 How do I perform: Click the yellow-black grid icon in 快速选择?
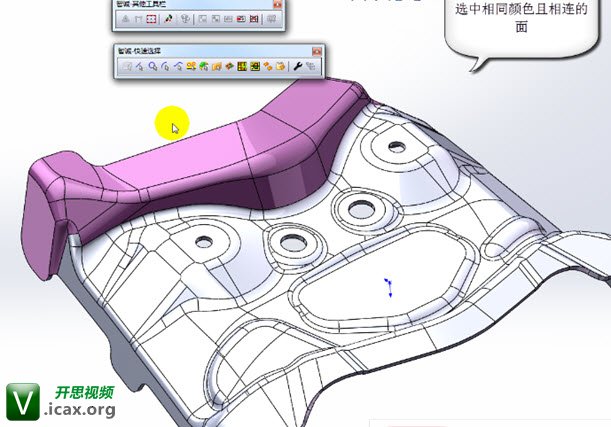242,66
